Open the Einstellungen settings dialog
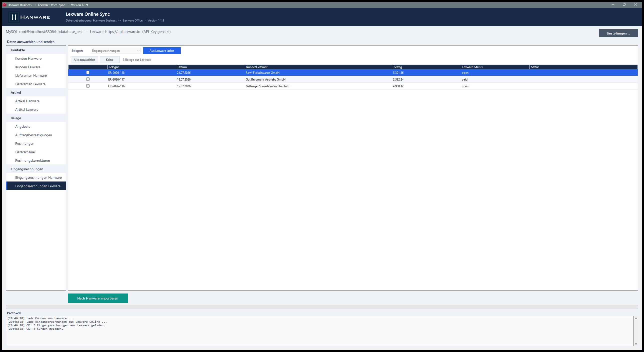 coord(618,33)
